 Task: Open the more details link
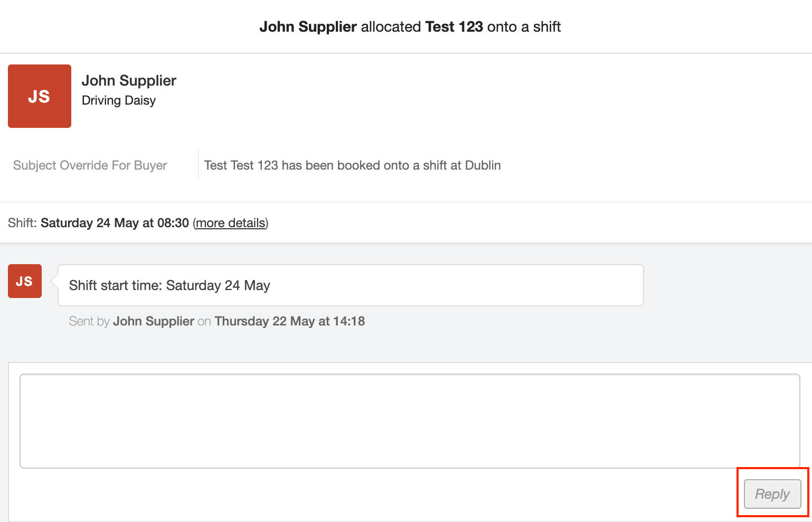(231, 223)
